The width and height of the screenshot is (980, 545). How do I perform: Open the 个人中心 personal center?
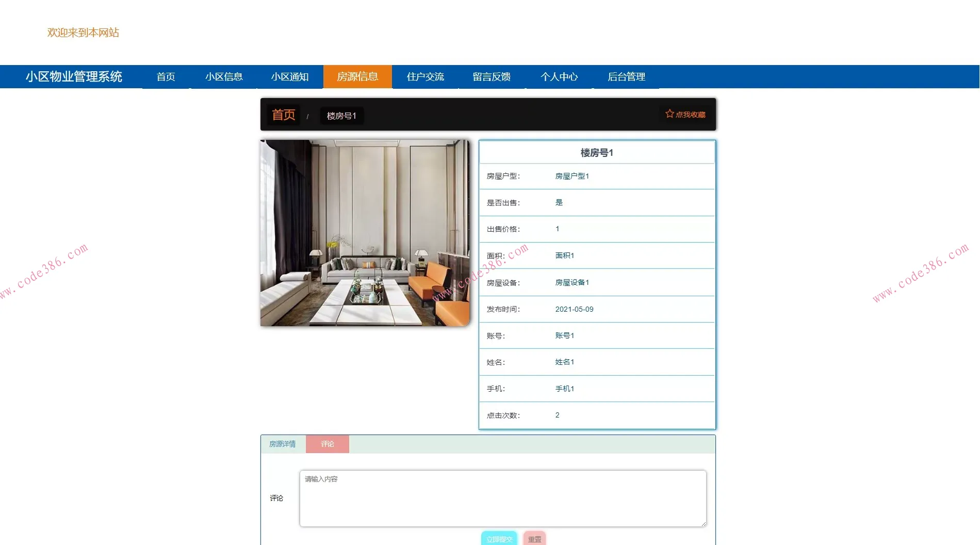(x=560, y=76)
